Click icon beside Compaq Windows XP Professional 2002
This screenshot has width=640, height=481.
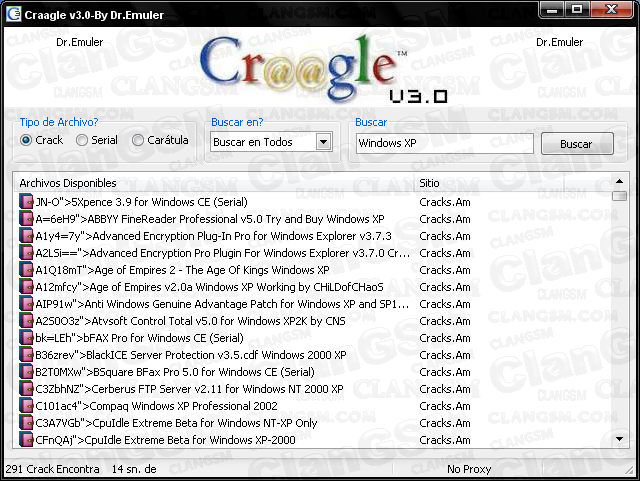click(26, 406)
